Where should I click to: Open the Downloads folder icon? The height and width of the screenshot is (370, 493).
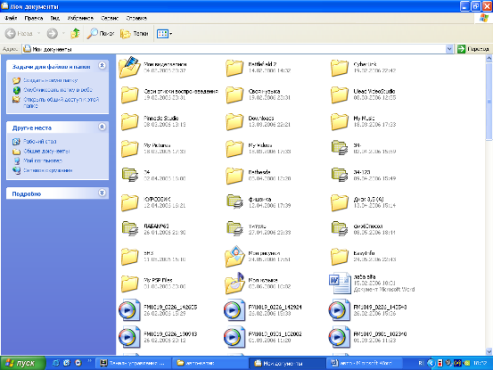point(234,122)
